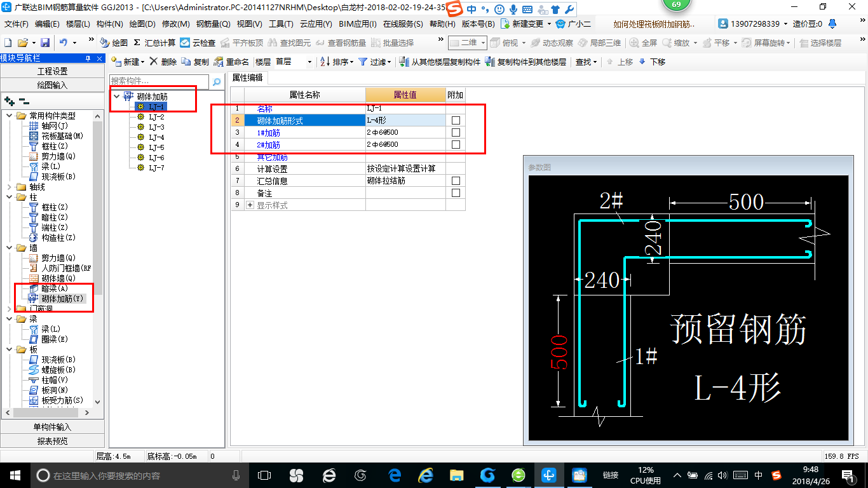Collapse the 常用构件类型 tree node
This screenshot has width=868, height=488.
point(10,116)
